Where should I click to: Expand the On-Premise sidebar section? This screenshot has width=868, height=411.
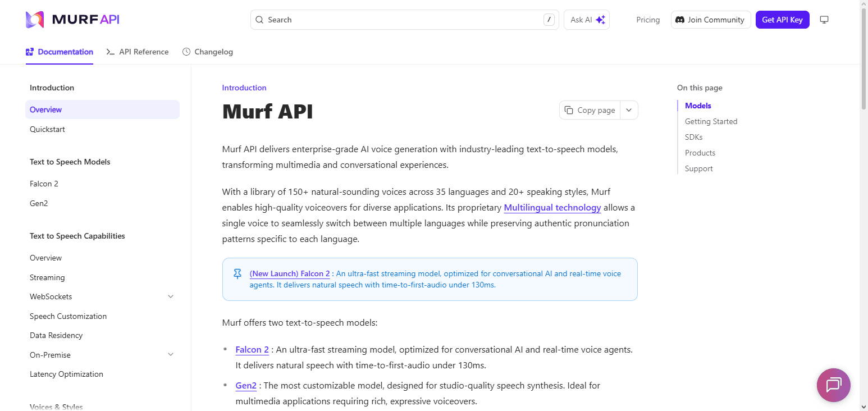click(x=171, y=355)
